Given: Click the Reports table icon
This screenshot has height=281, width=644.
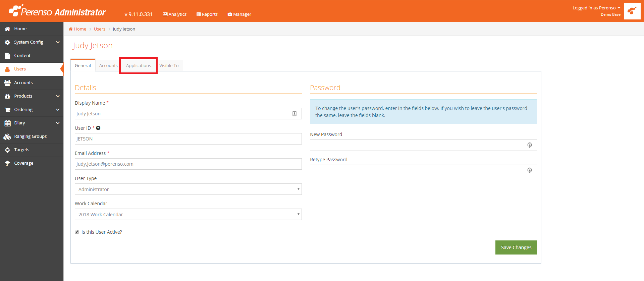Looking at the screenshot, I should [x=199, y=14].
